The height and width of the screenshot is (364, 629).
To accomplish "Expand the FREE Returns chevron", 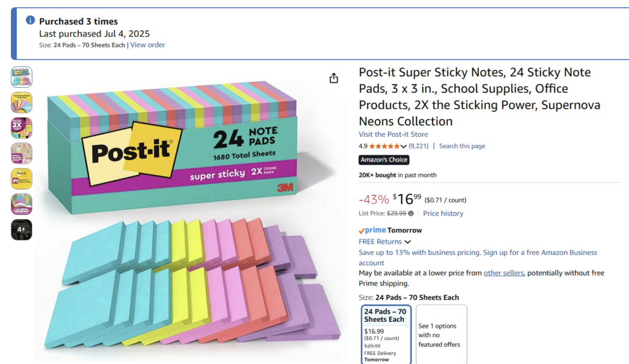I will click(x=408, y=242).
